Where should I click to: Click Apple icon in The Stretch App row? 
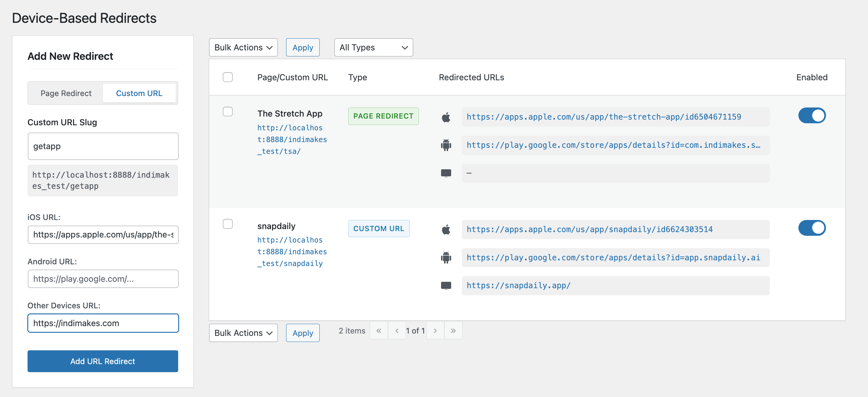point(446,117)
